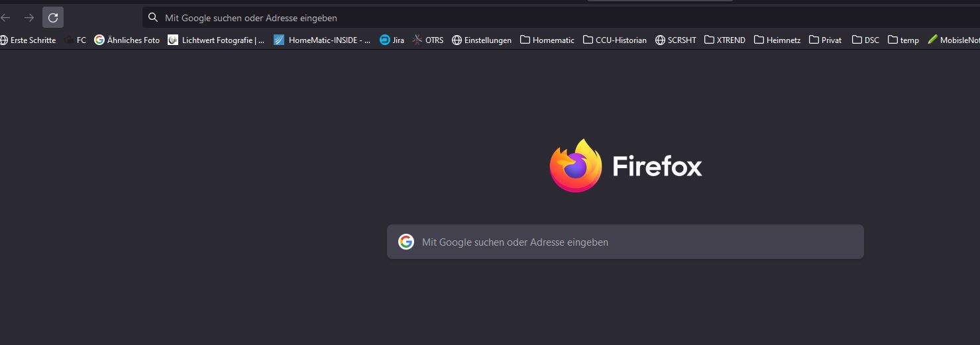Expand the DSC bookmark folder
980x345 pixels.
tap(866, 40)
